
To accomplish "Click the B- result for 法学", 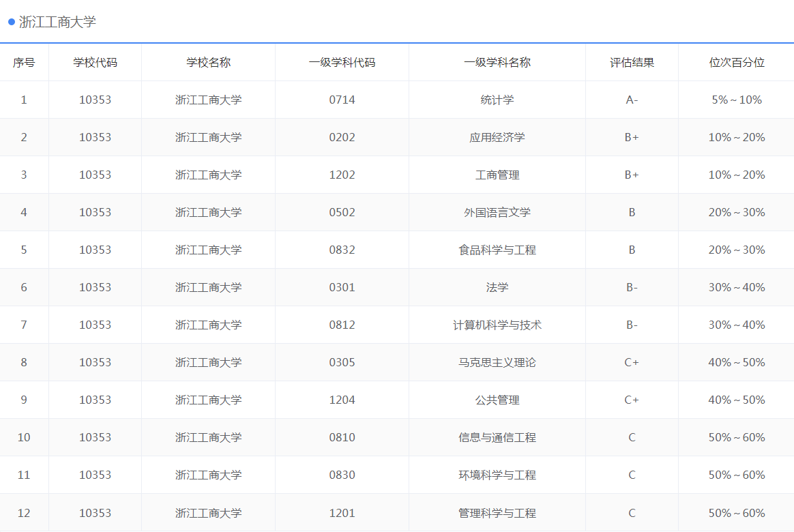I will coord(632,287).
